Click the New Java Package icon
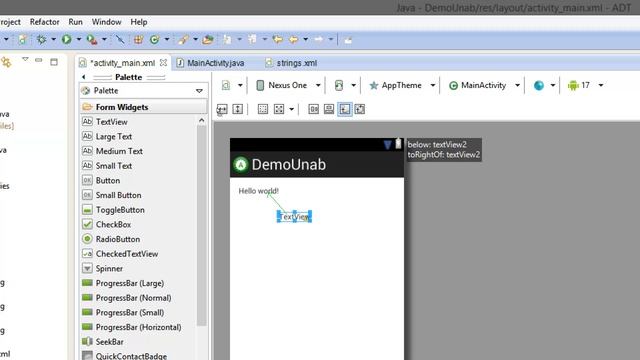The height and width of the screenshot is (360, 640). point(138,39)
